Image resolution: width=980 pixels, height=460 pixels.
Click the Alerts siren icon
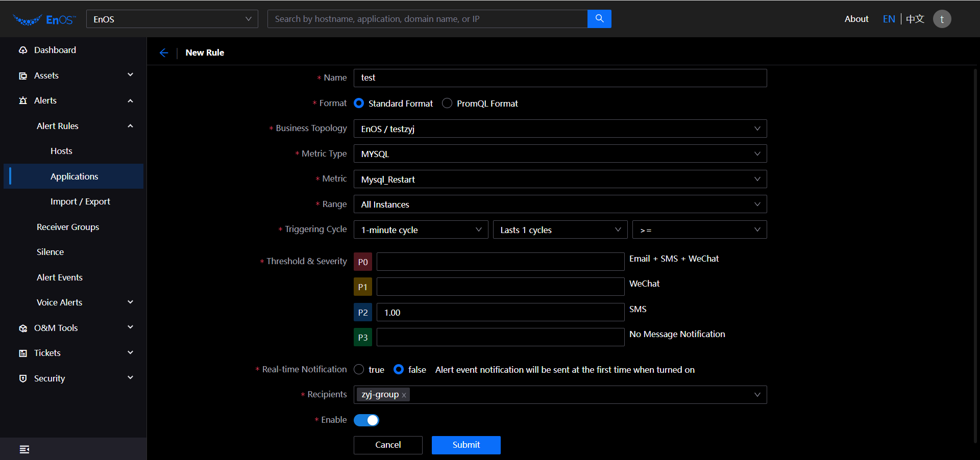point(23,100)
